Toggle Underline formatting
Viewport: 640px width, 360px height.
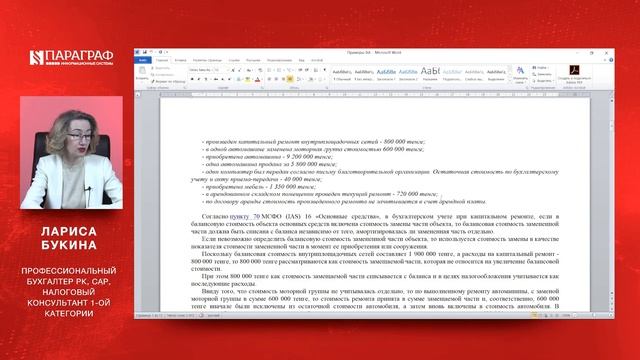[x=206, y=79]
